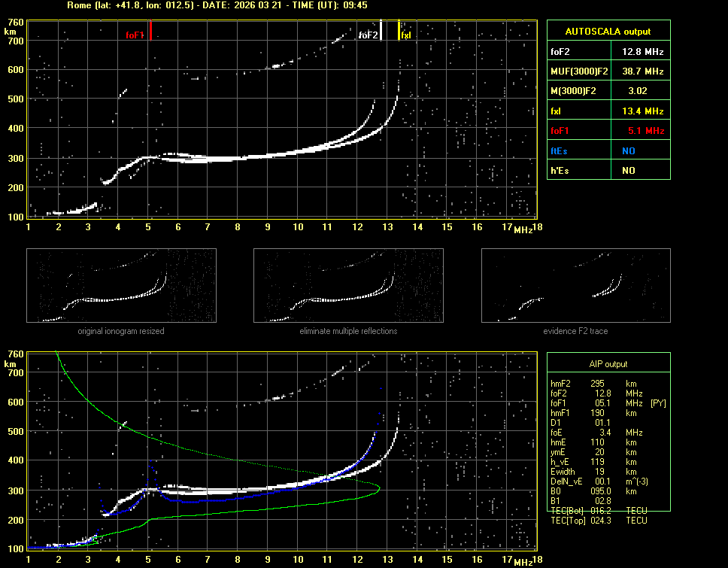Click the AIP output panel header
Screen dimensions: 728x568
608,364
